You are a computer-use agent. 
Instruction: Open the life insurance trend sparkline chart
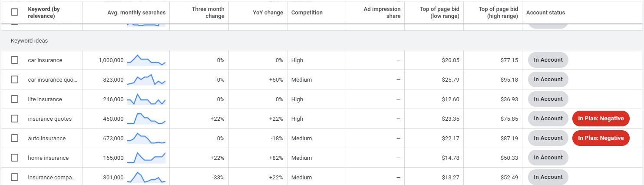pyautogui.click(x=146, y=99)
